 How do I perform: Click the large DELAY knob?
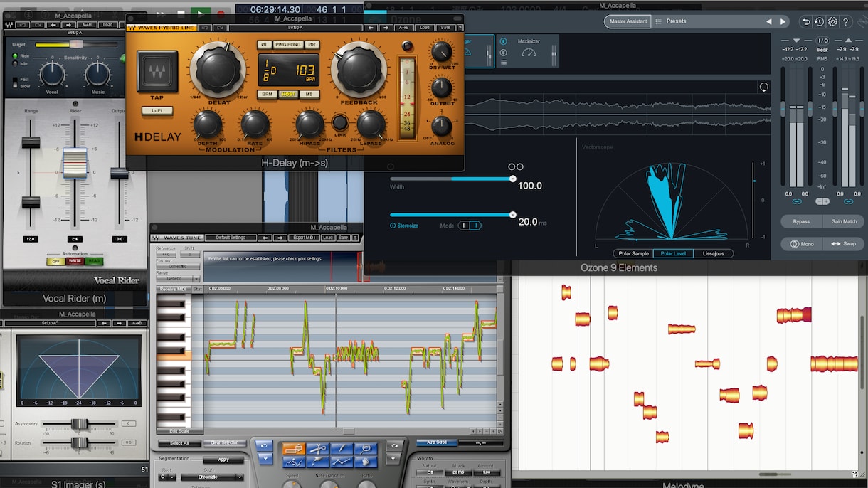[x=216, y=70]
